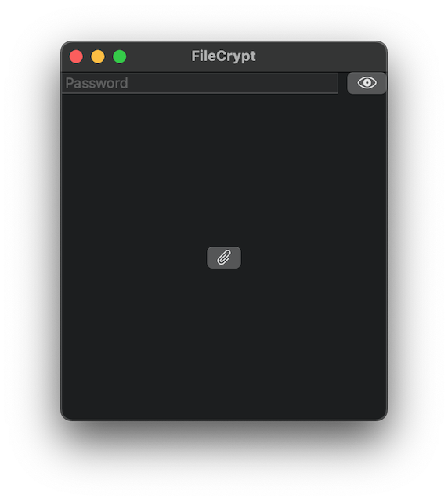Image resolution: width=448 pixels, height=501 pixels.
Task: Toggle password visibility with the eye icon
Action: (x=367, y=83)
